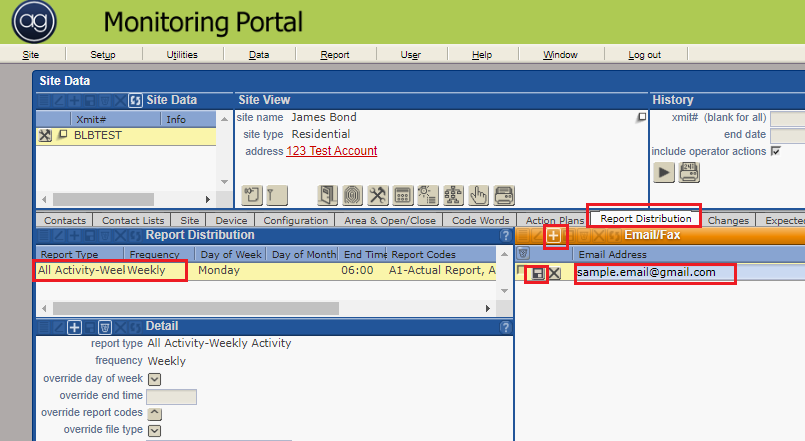Run history with the play arrow icon
The height and width of the screenshot is (441, 805).
tap(663, 172)
